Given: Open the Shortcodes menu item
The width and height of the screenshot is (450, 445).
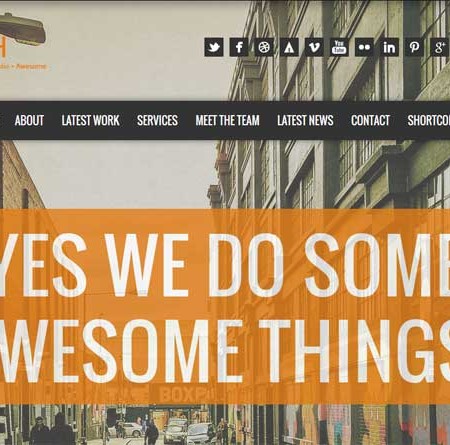Looking at the screenshot, I should (x=429, y=120).
